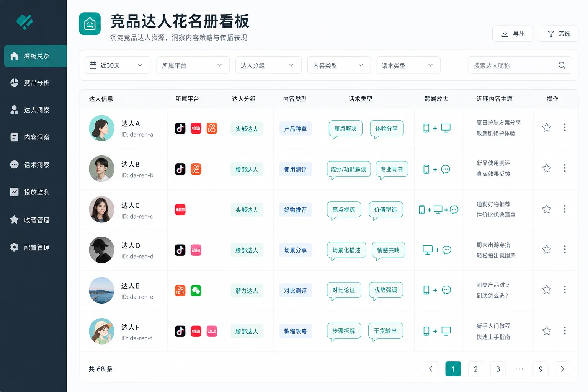This screenshot has height=392, width=588.
Task: Click the search magnifier icon
Action: [x=562, y=65]
